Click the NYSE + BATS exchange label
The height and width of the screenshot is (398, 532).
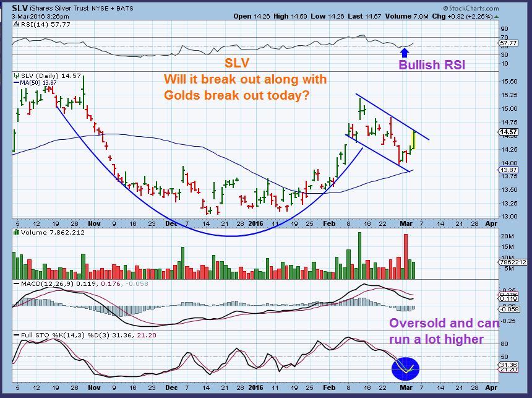click(x=113, y=8)
